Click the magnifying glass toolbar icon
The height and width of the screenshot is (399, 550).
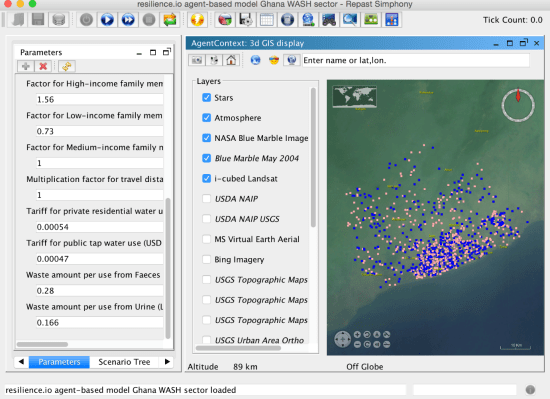(x=350, y=20)
